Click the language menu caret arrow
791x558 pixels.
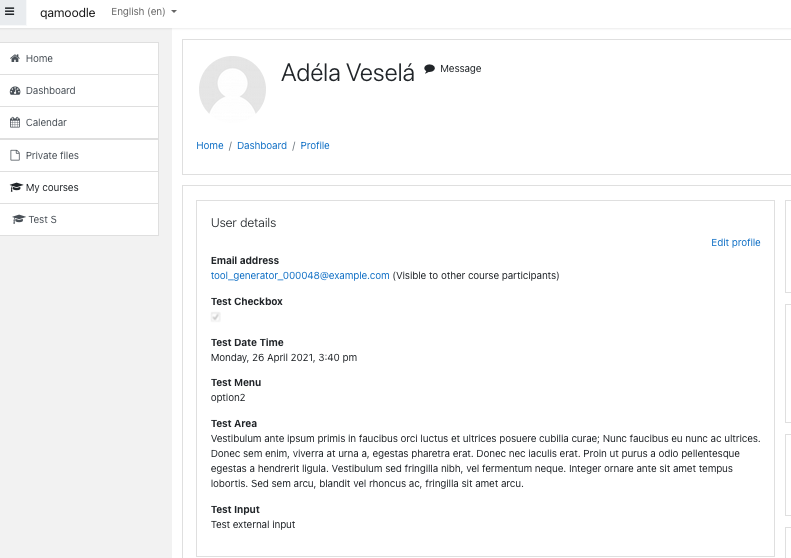click(x=174, y=12)
